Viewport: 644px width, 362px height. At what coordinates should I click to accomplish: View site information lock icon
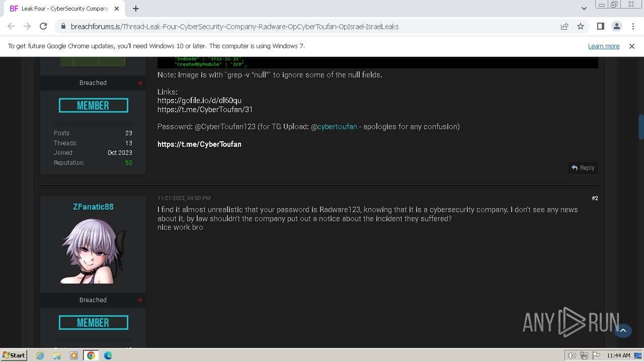click(63, 27)
